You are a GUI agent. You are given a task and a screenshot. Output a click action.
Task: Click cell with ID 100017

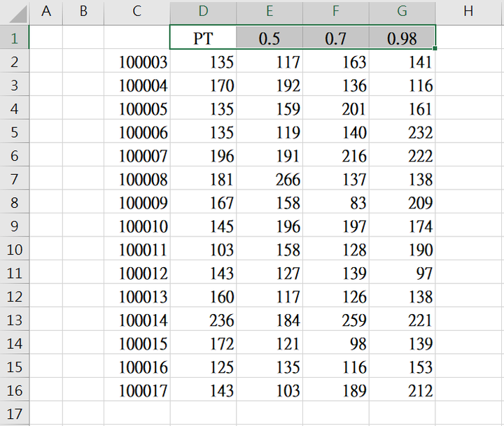point(137,390)
